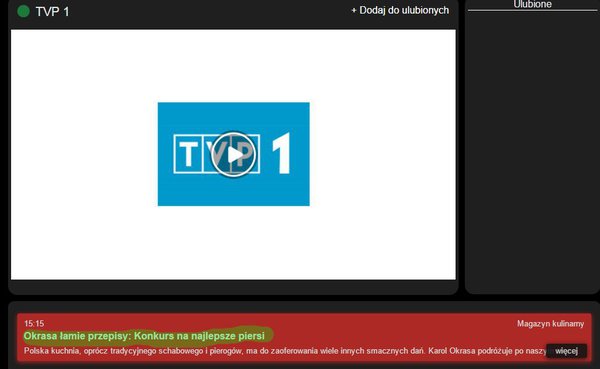This screenshot has width=600, height=369.
Task: Click the large white 1 in the logo
Action: tap(282, 153)
